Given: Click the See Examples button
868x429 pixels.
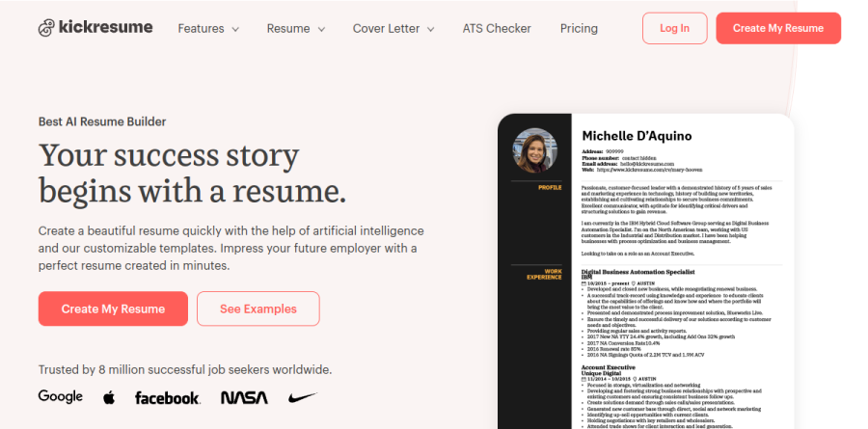Looking at the screenshot, I should (258, 308).
